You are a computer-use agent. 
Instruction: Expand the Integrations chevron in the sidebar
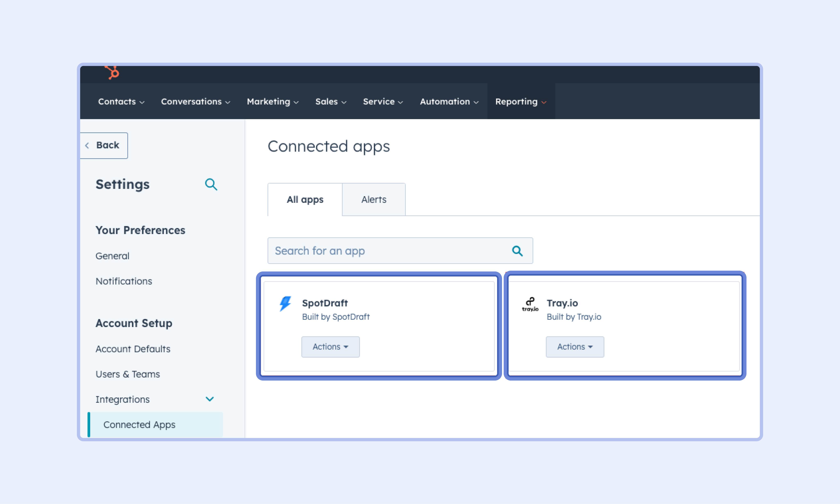[x=210, y=399]
